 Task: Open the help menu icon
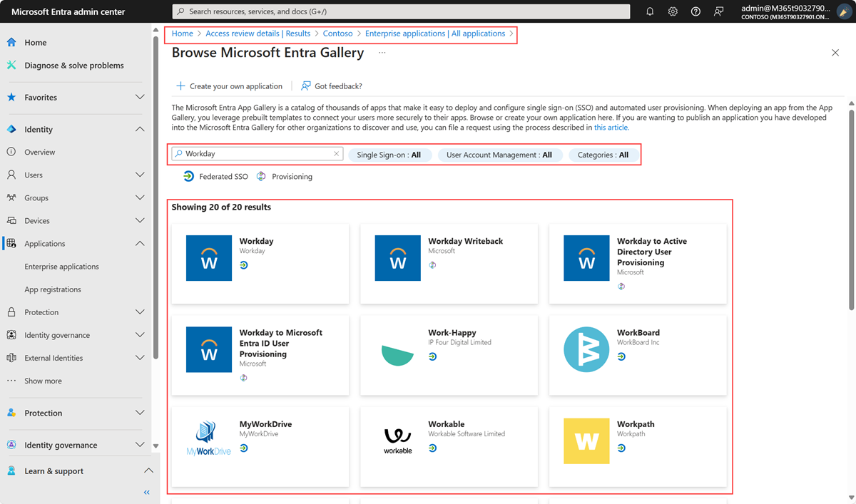coord(694,11)
